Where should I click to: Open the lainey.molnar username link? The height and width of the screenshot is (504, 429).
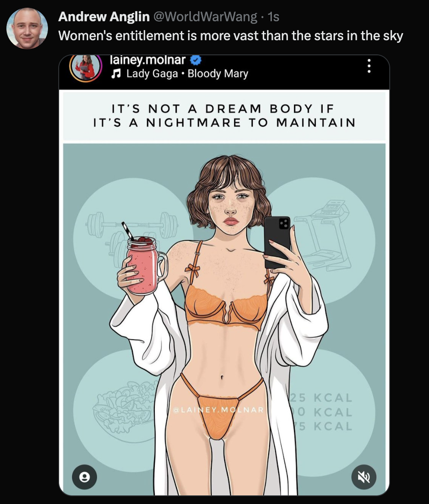pos(148,60)
